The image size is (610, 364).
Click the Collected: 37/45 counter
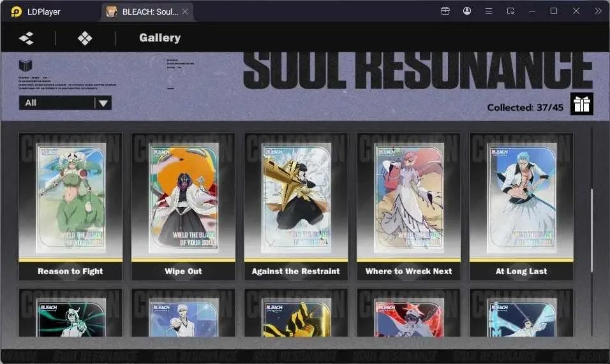[x=525, y=108]
